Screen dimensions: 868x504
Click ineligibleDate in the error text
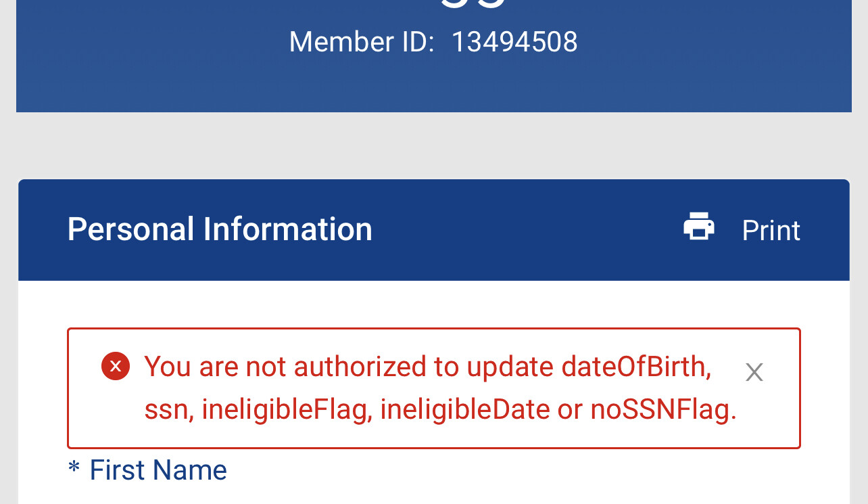click(x=465, y=409)
